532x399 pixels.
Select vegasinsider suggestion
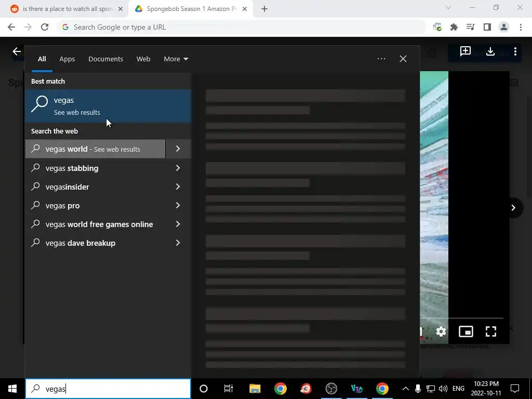point(95,187)
